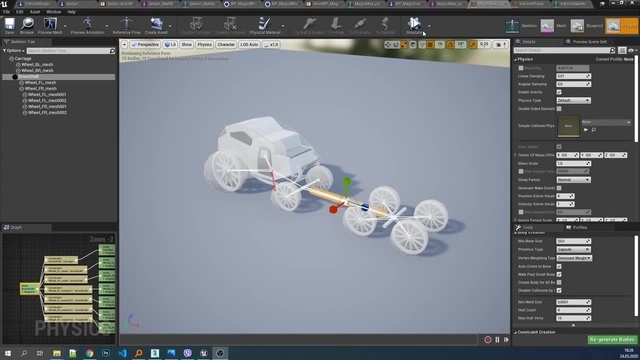The image size is (640, 360).
Task: Open the Vertex Weighting Type dropdown
Action: 574,258
